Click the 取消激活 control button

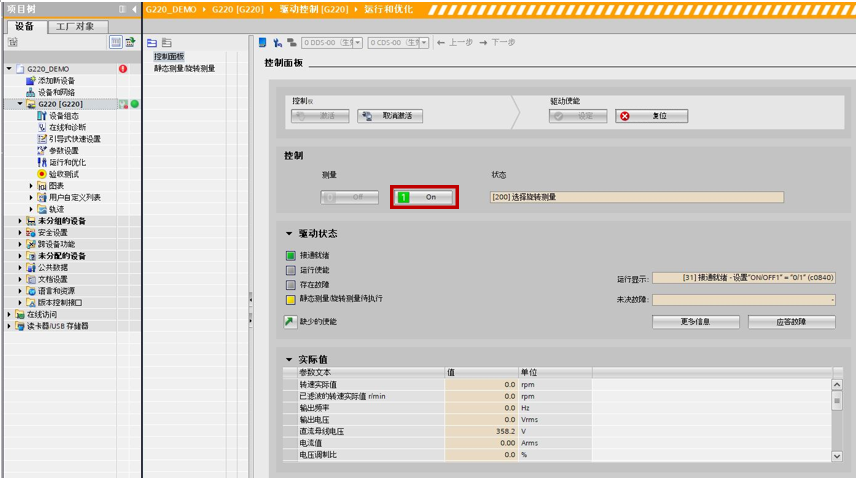pos(391,116)
